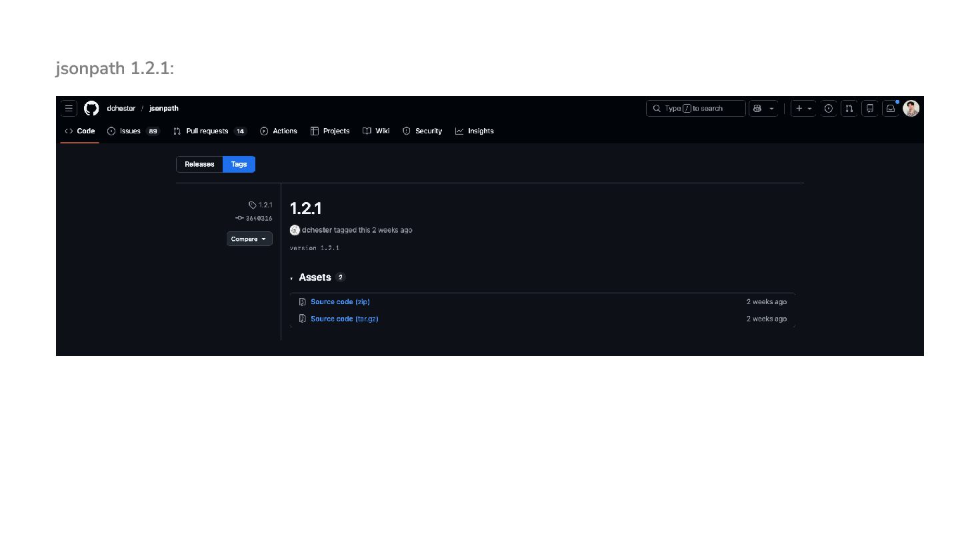Switch to the Issues tab

[133, 131]
